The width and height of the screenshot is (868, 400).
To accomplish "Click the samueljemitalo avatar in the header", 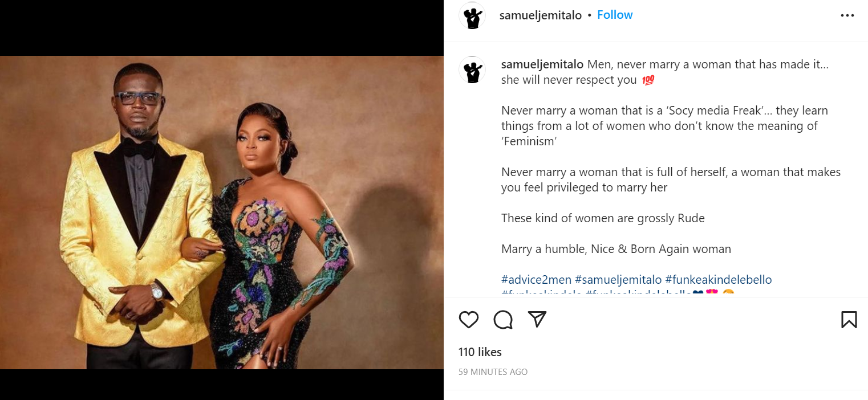I will click(472, 15).
